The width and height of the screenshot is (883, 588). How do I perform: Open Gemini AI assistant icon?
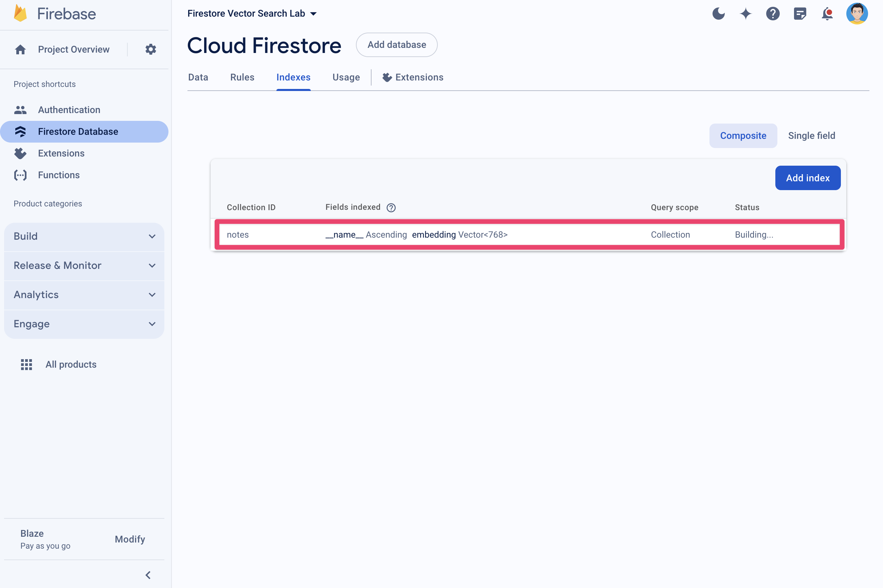[746, 13]
